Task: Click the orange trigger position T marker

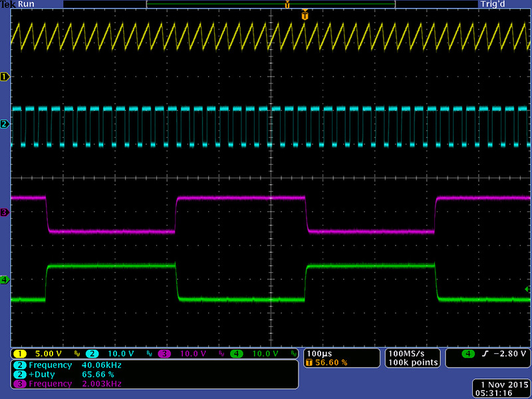Action: (x=305, y=15)
